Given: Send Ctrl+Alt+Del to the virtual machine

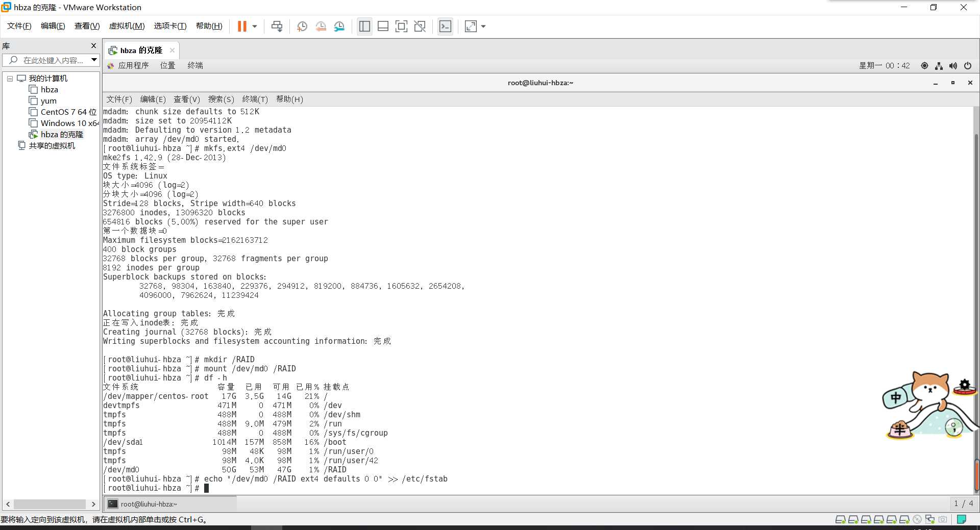Looking at the screenshot, I should click(x=277, y=26).
